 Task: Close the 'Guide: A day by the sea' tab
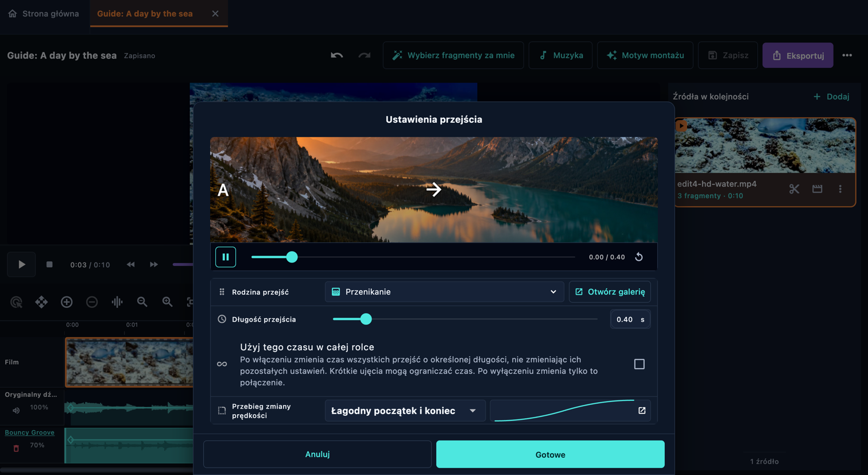click(215, 13)
